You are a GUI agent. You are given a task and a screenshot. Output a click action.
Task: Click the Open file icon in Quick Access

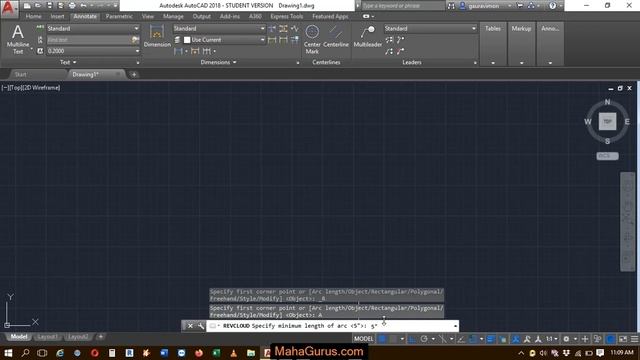pyautogui.click(x=38, y=6)
